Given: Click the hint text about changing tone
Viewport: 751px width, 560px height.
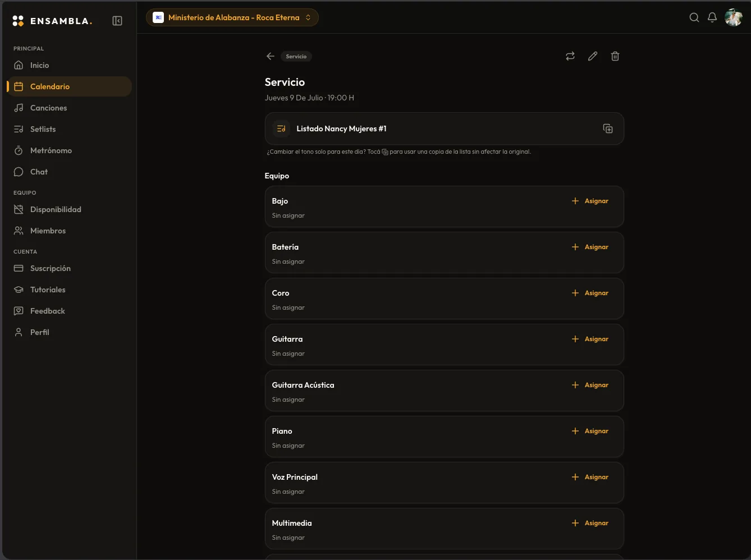Looking at the screenshot, I should pos(399,152).
